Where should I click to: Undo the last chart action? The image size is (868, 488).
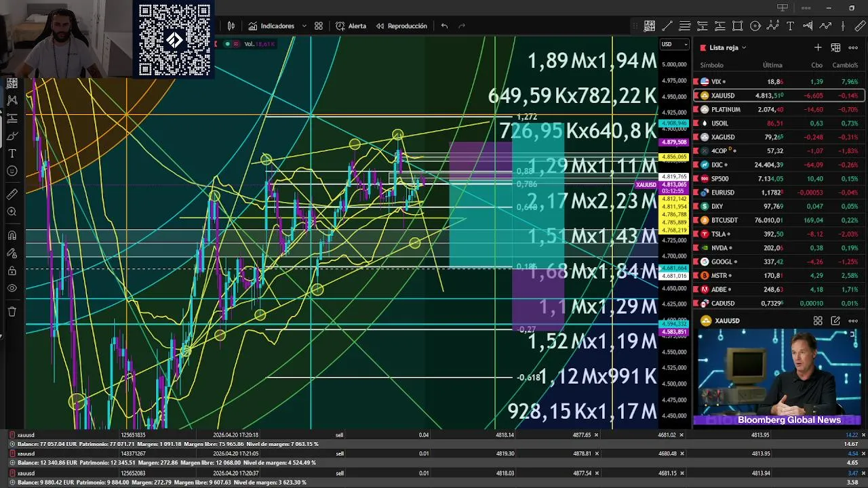[444, 26]
